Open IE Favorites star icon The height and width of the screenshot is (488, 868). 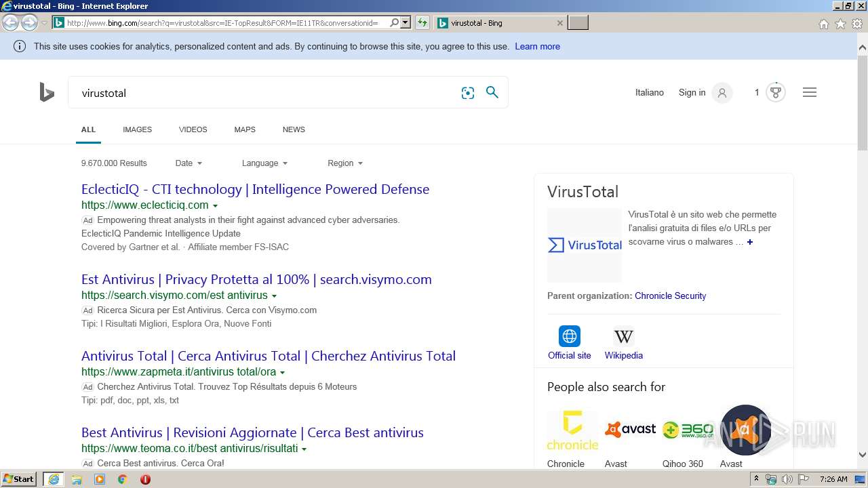coord(840,24)
